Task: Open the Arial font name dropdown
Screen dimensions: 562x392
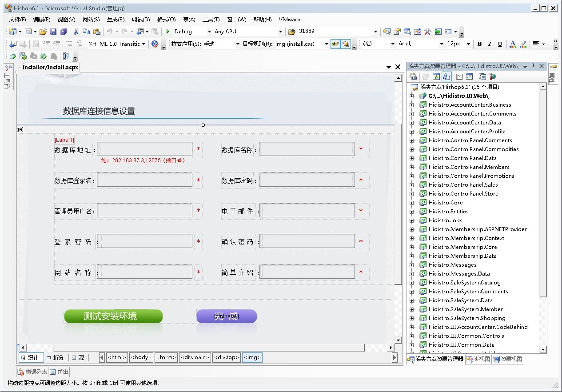Action: [442, 44]
